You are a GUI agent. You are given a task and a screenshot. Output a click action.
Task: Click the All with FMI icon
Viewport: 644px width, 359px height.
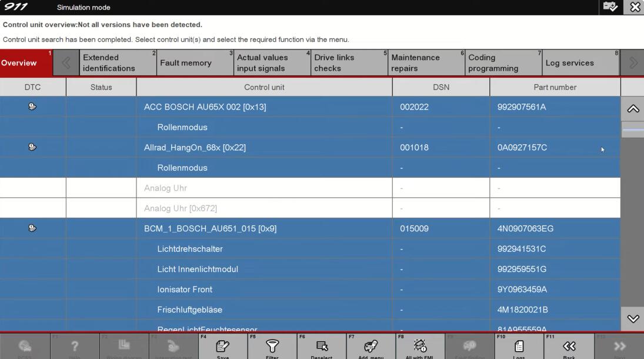point(420,346)
